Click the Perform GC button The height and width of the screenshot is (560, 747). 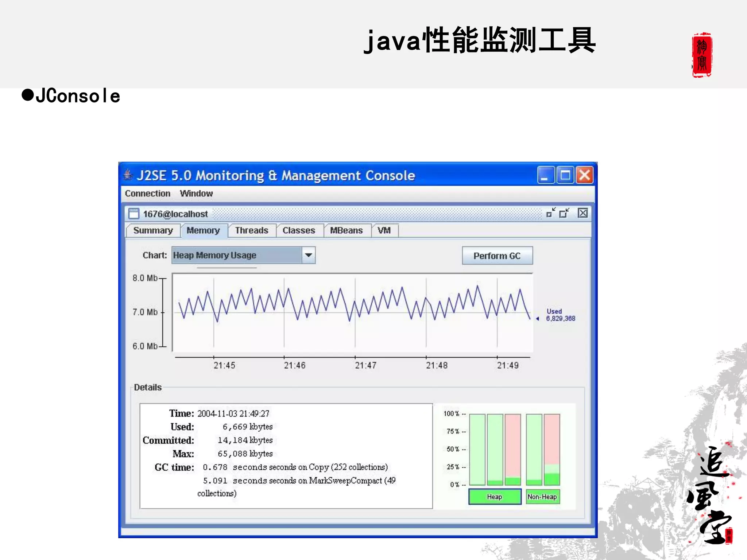pos(497,256)
